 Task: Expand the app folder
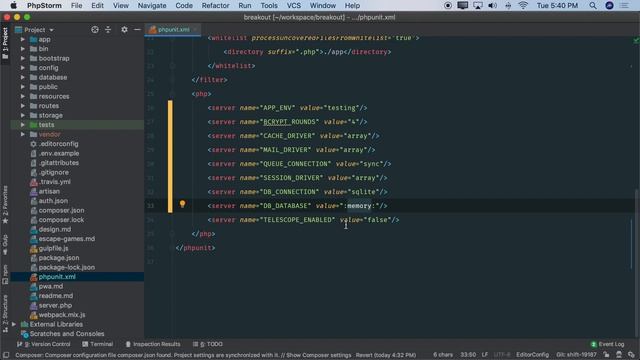click(23, 40)
